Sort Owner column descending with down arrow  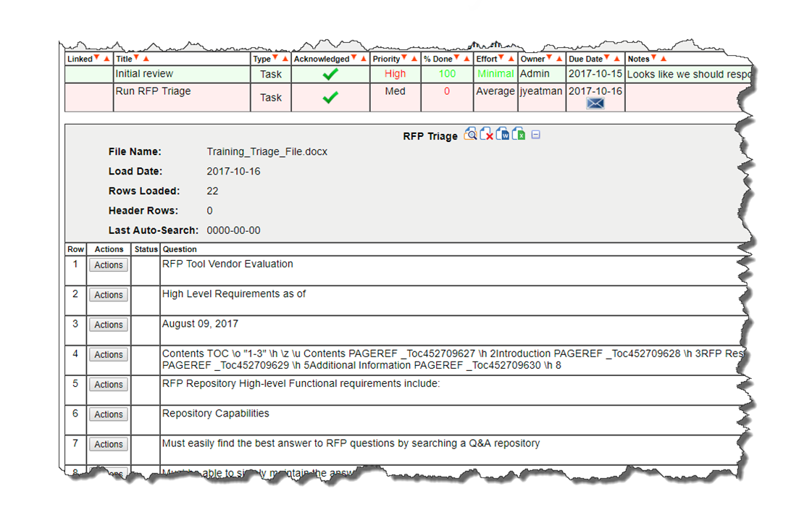point(550,58)
